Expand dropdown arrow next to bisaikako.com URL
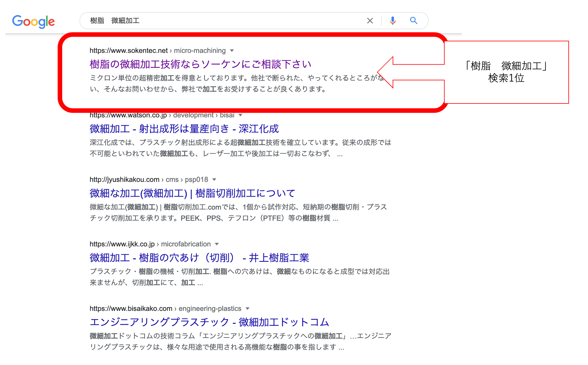588x365 pixels. coord(248,309)
